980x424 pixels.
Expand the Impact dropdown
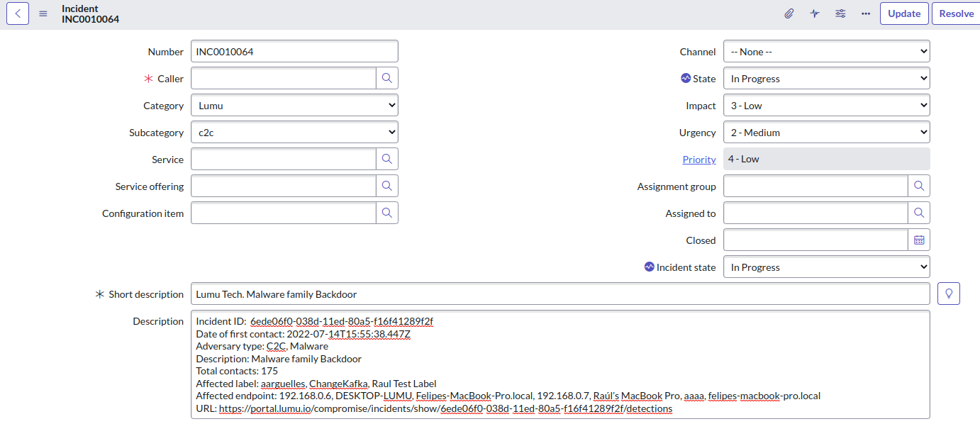coord(826,106)
